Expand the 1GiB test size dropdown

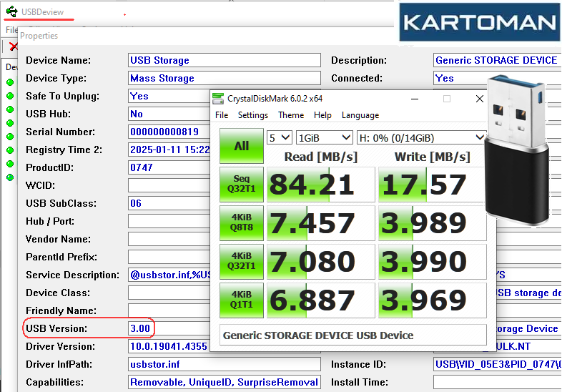[325, 137]
